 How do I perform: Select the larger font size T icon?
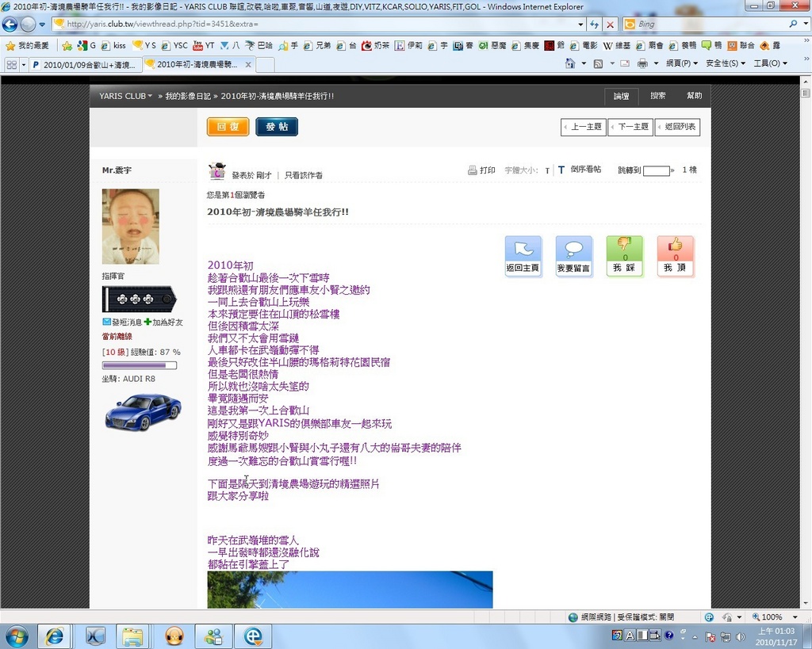tap(561, 170)
